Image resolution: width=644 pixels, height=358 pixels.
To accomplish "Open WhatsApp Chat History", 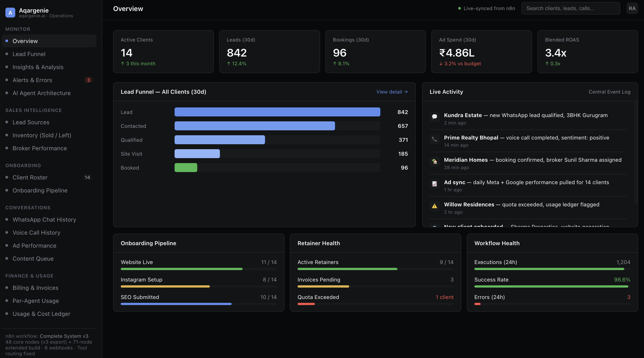I will [x=49, y=220].
